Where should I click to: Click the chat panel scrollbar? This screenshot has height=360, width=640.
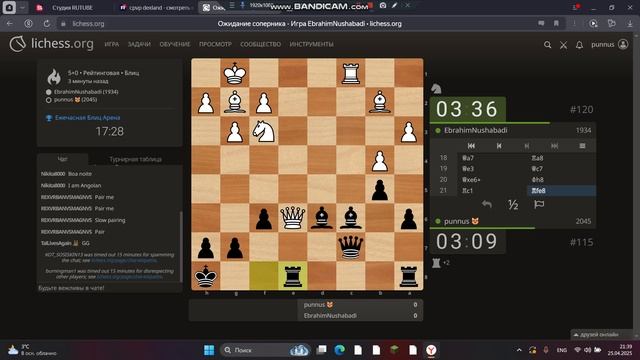(x=181, y=246)
